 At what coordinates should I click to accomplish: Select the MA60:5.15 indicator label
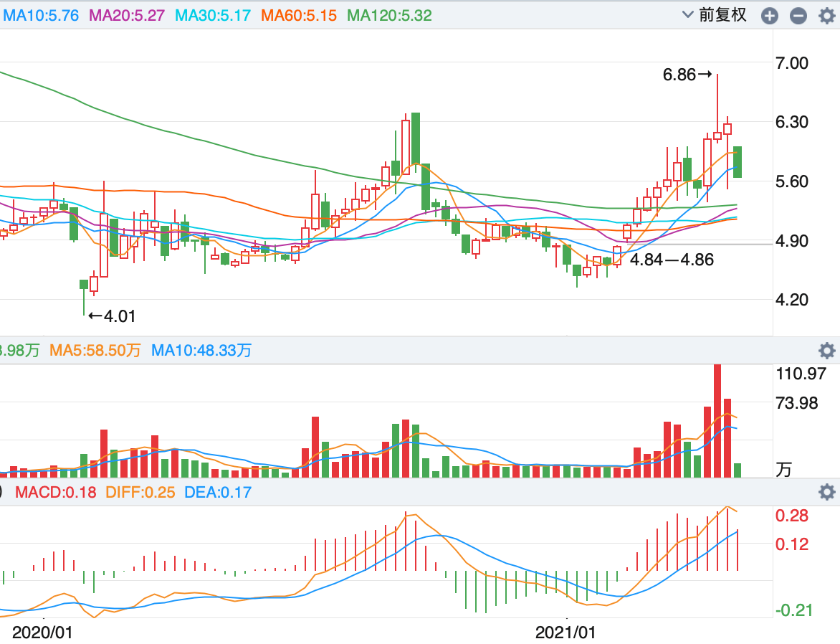click(x=299, y=16)
